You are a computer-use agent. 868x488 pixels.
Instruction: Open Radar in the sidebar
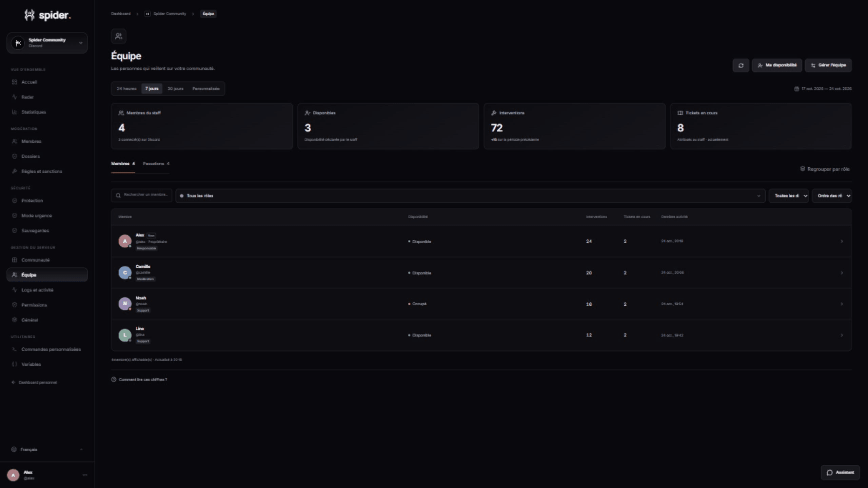coord(47,97)
